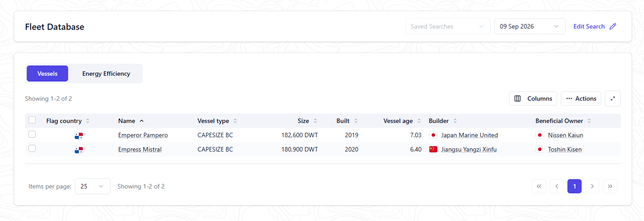Select the Emperor Pampero row checkbox
The height and width of the screenshot is (221, 644).
coord(32,134)
